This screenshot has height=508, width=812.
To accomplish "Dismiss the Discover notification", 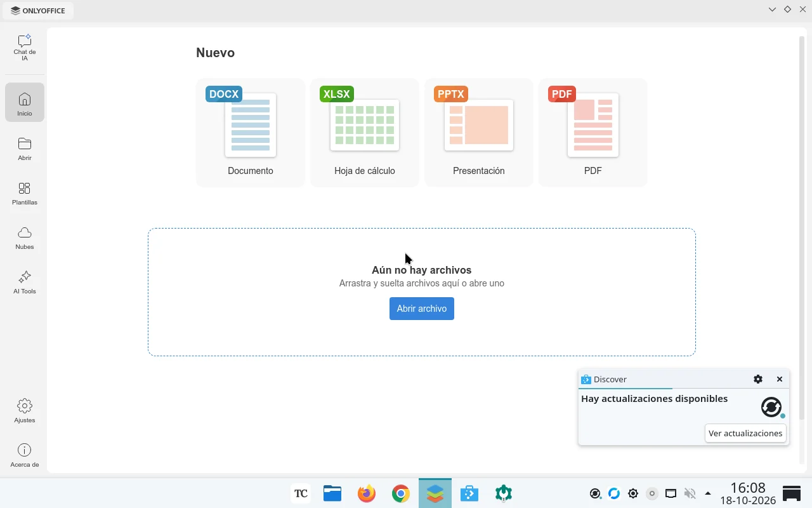I will tap(780, 379).
